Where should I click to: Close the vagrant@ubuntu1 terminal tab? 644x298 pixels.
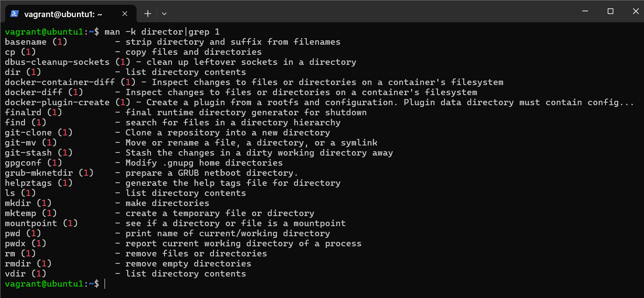coord(125,14)
